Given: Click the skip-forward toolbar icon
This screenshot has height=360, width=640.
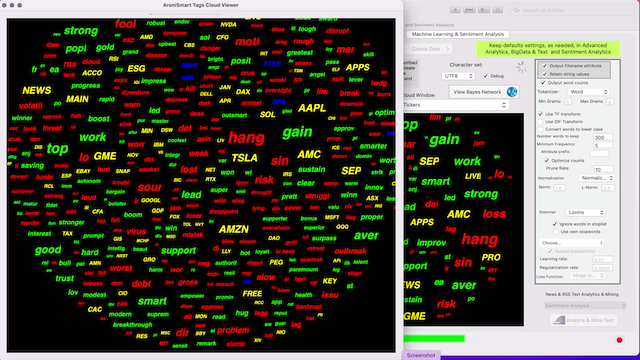Looking at the screenshot, I should pyautogui.click(x=469, y=10).
